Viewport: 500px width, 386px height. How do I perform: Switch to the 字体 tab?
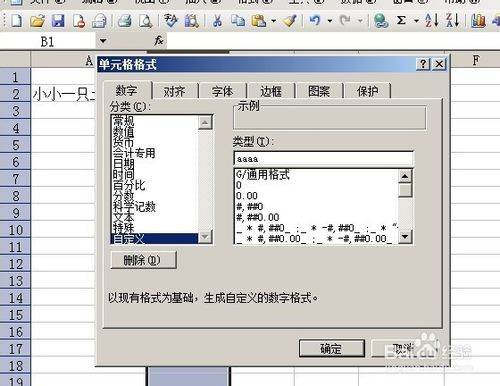[x=223, y=91]
